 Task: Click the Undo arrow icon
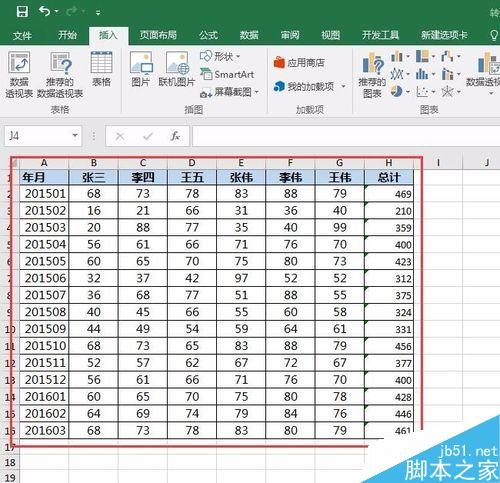(x=44, y=11)
